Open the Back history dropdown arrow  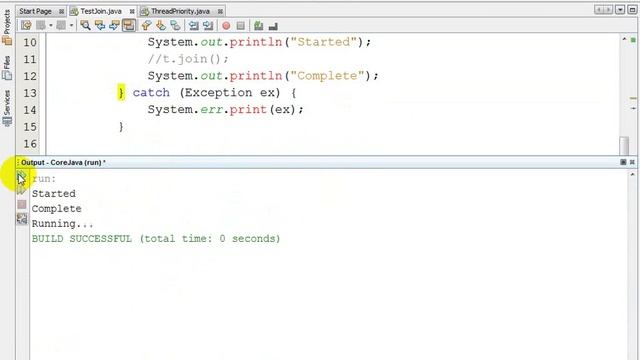[51, 26]
